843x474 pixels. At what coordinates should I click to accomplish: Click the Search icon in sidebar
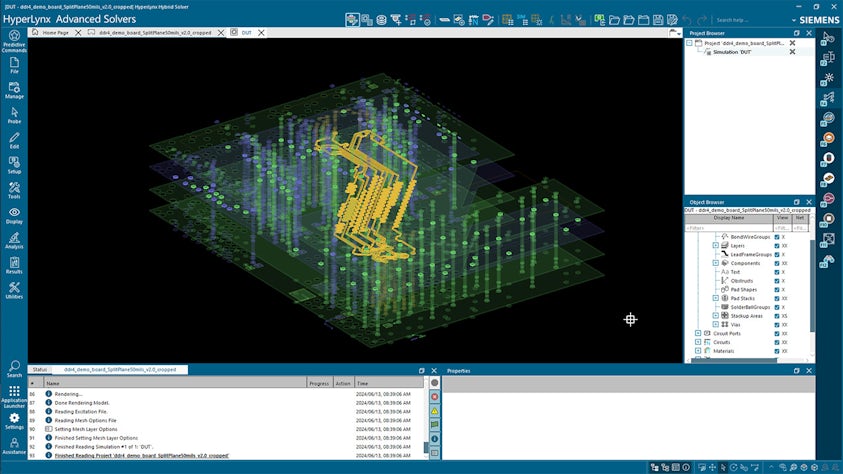(14, 369)
